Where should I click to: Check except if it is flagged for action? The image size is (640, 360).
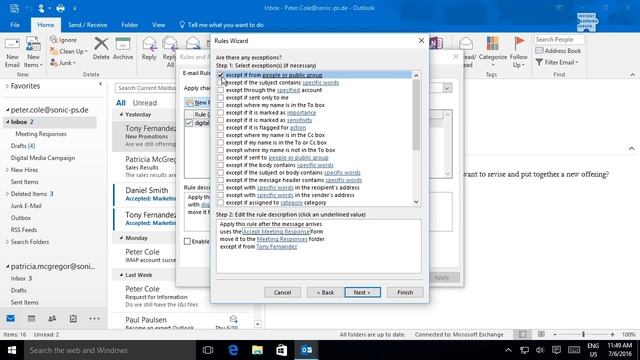point(220,128)
